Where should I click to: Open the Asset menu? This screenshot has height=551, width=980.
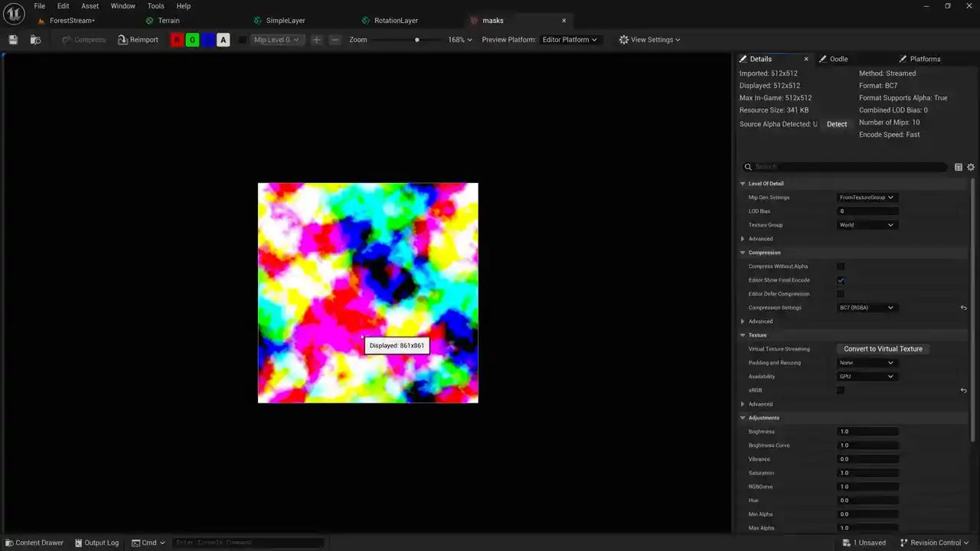click(90, 6)
